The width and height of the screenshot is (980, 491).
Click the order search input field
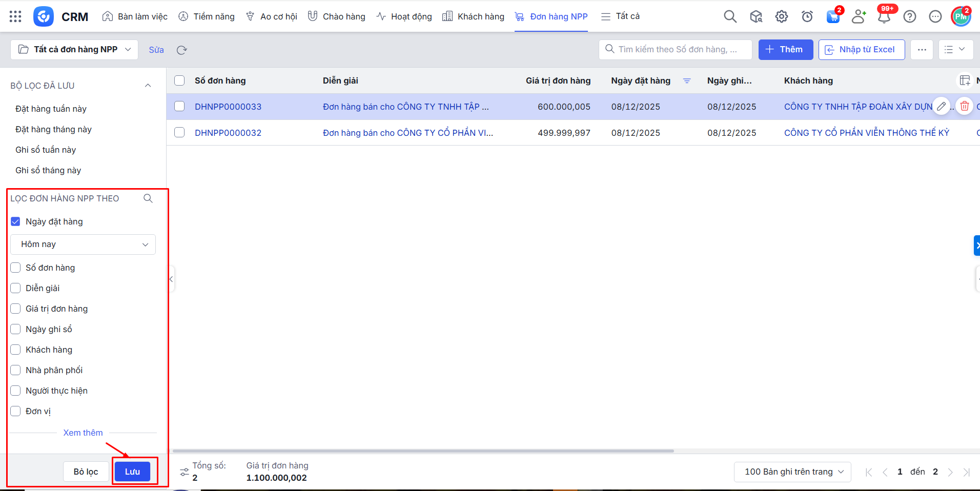tap(677, 50)
